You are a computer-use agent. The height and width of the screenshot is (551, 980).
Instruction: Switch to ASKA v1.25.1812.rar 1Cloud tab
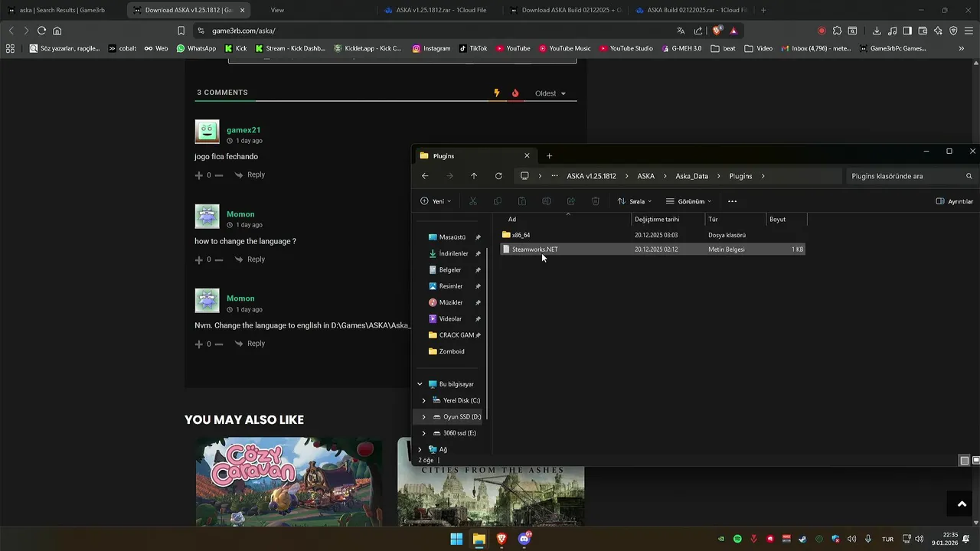tap(439, 10)
